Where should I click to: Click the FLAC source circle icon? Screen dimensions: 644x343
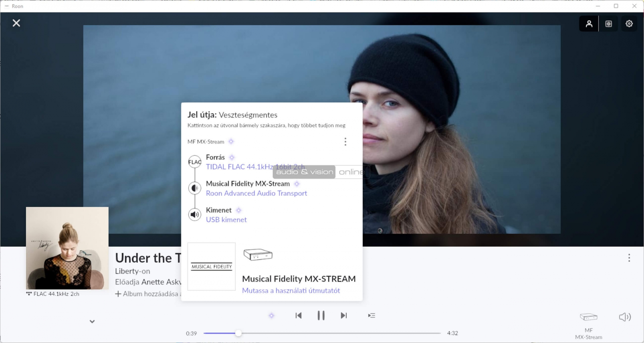click(x=195, y=162)
